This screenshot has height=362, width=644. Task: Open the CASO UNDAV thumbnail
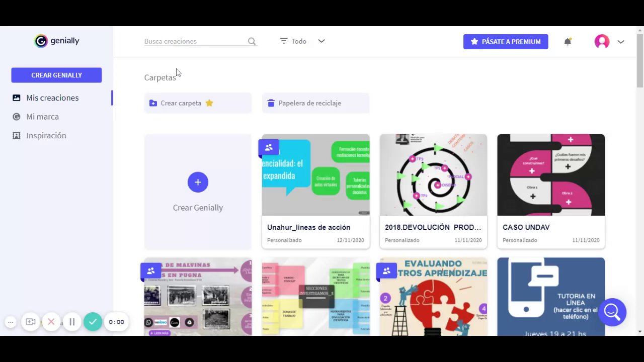click(551, 175)
